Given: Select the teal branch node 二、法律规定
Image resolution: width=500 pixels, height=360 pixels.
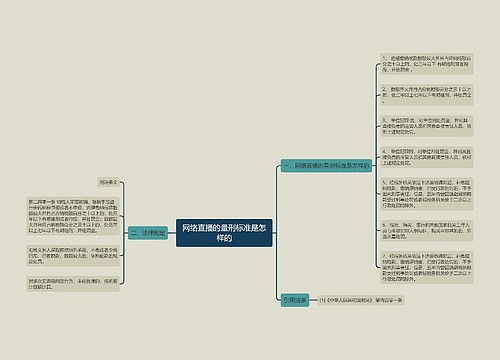Looking at the screenshot, I should [x=148, y=233].
